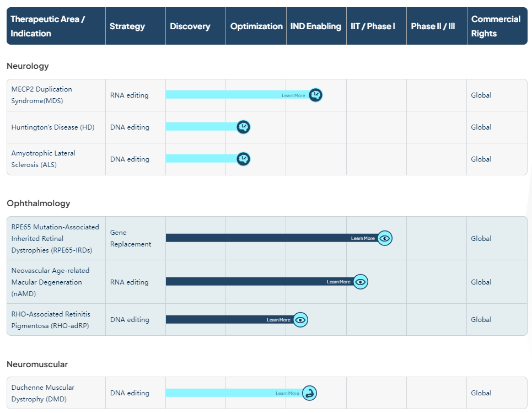The image size is (532, 413).
Task: Select the Phase II / III column header
Action: pos(433,26)
